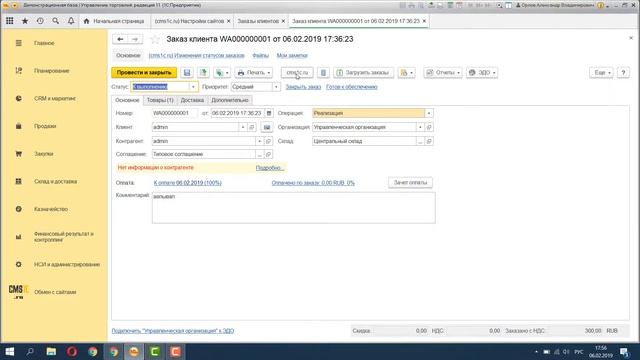Image resolution: width=640 pixels, height=360 pixels.
Task: Go back with left arrow button
Action: pos(120,39)
